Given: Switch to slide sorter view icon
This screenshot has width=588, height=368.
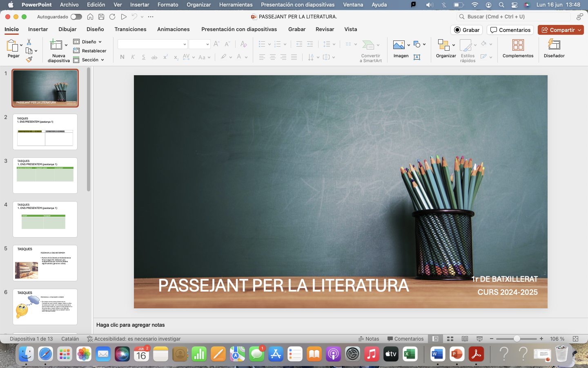Looking at the screenshot, I should pos(450,339).
